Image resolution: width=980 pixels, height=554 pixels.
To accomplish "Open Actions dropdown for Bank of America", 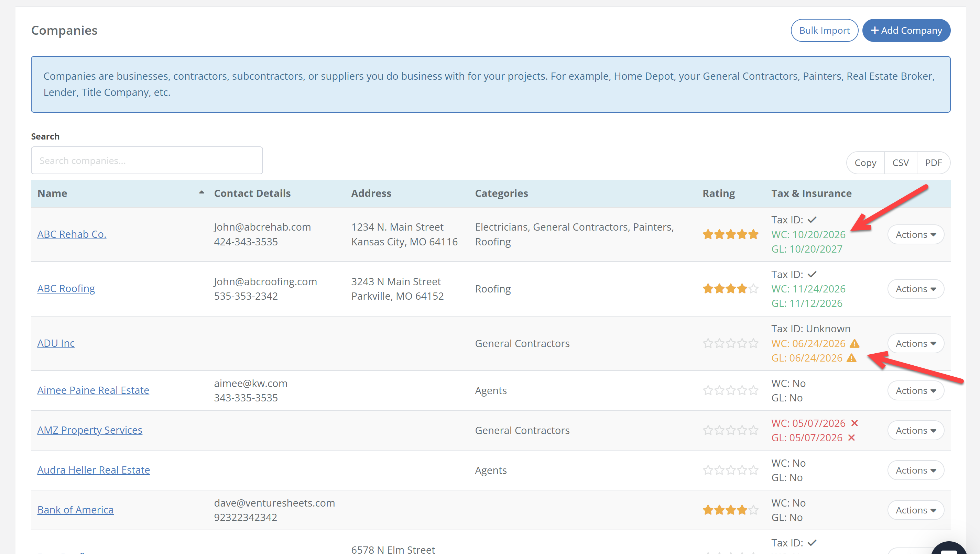I will (915, 510).
